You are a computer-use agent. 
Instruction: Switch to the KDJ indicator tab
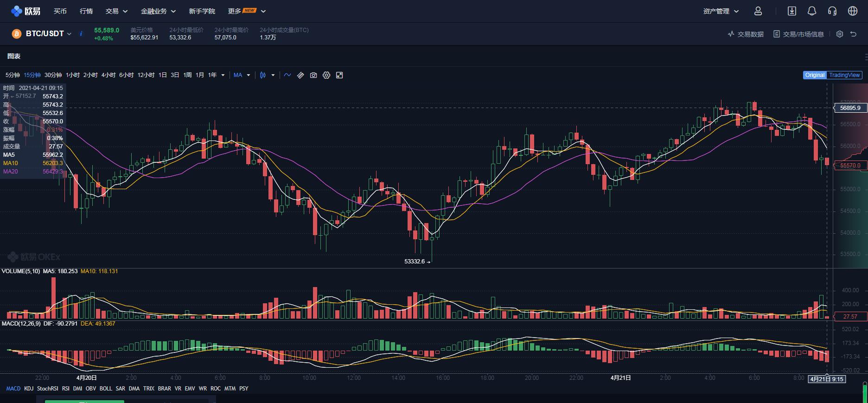(29, 389)
